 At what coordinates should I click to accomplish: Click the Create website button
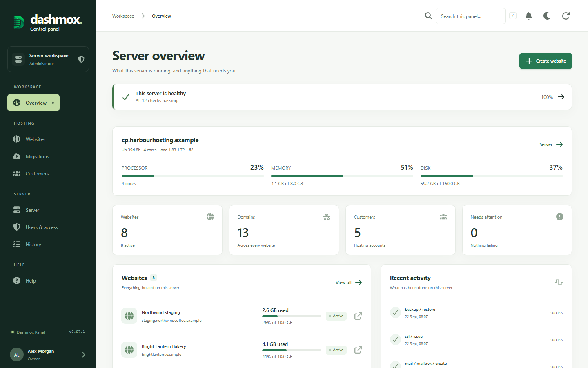[x=546, y=61]
